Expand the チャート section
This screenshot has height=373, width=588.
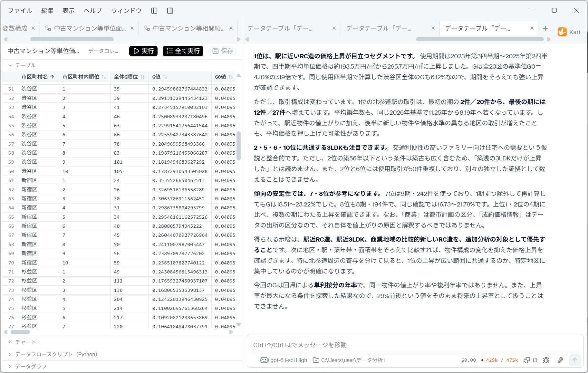22,342
